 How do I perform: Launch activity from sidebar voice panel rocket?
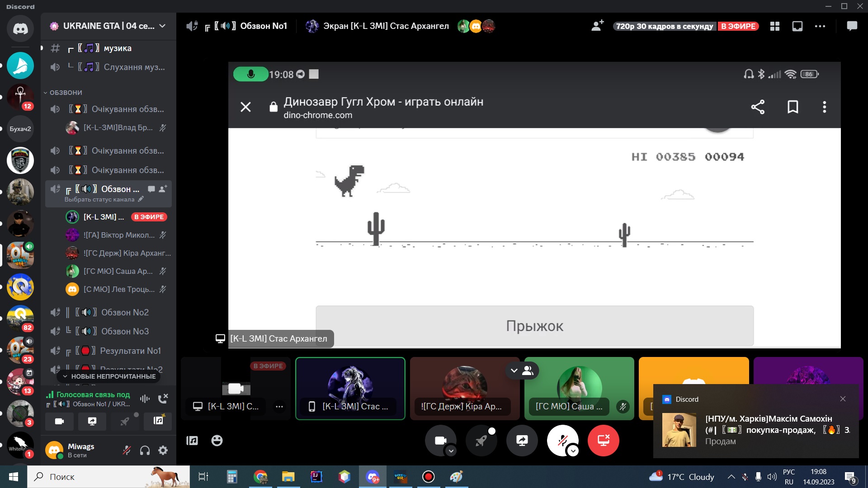point(125,421)
